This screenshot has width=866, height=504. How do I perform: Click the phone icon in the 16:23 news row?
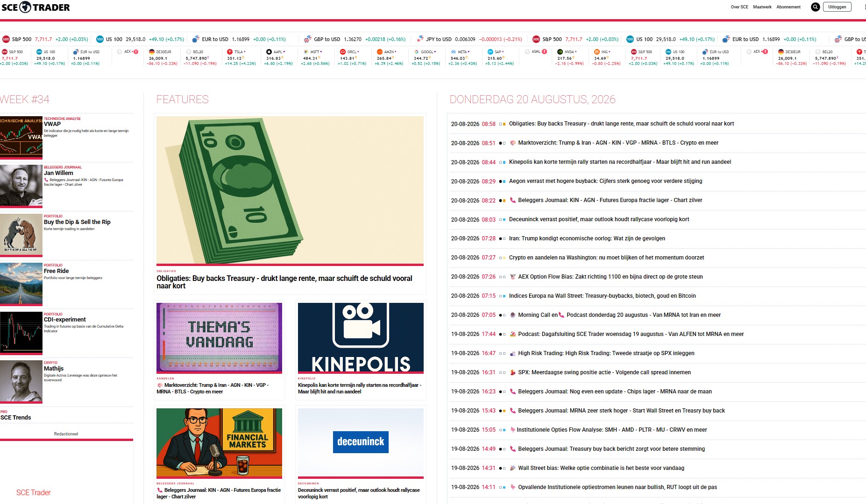[512, 392]
